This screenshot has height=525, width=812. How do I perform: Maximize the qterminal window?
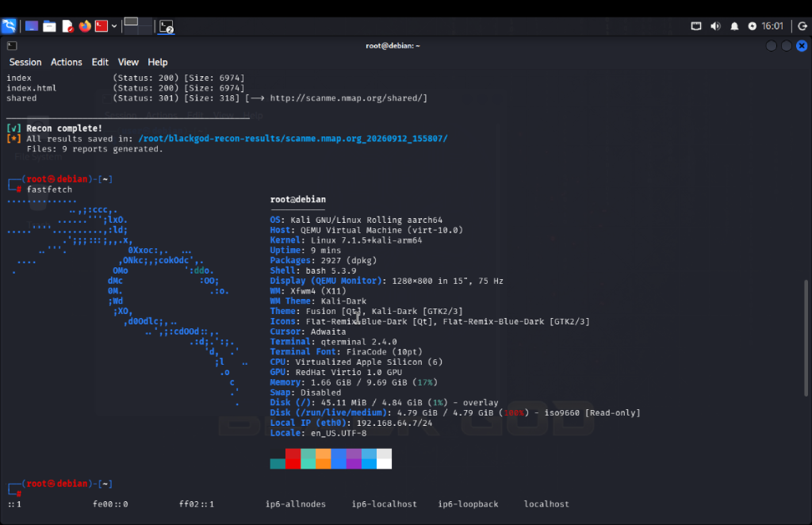pyautogui.click(x=786, y=45)
